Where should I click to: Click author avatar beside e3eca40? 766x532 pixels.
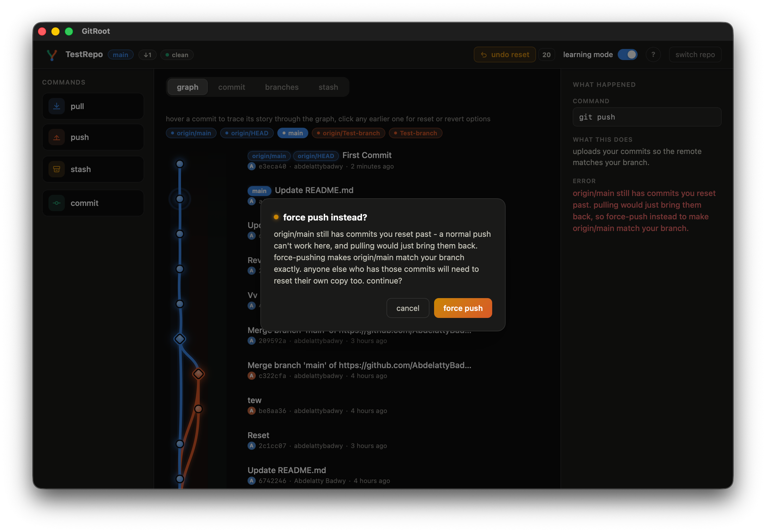(251, 166)
